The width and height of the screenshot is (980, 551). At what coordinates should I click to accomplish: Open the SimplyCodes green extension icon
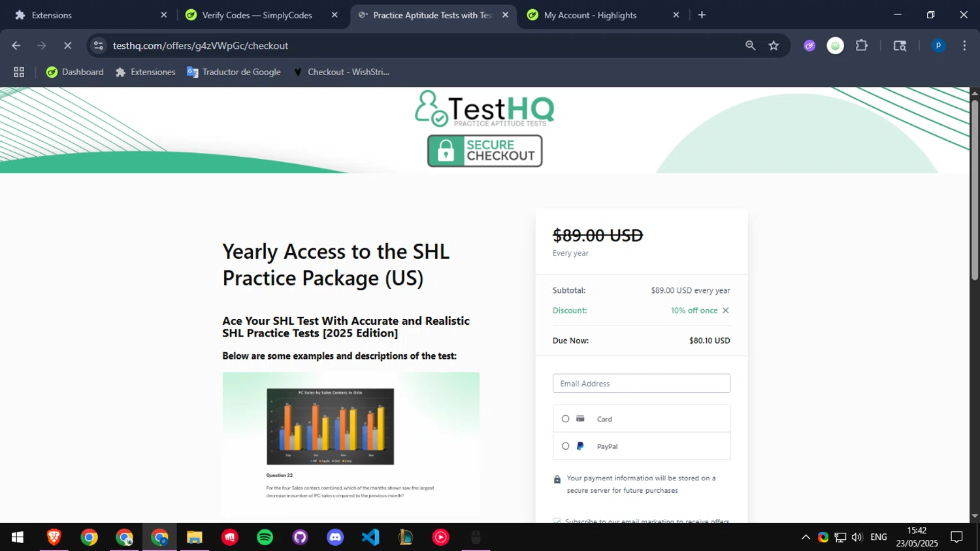(x=835, y=46)
